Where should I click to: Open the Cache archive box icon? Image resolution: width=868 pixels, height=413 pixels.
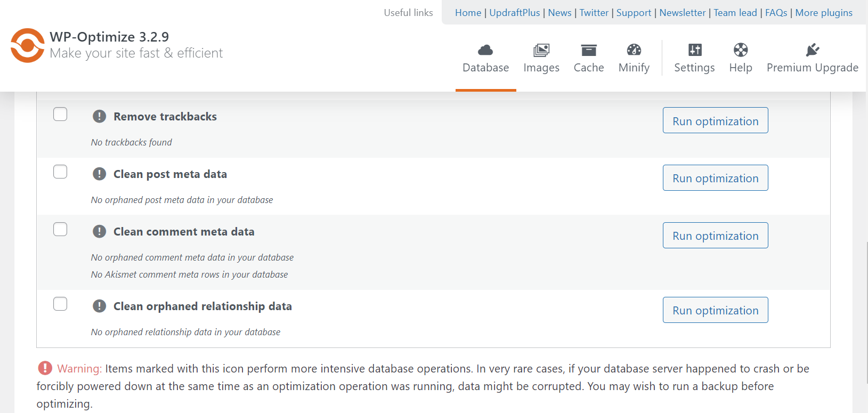coord(588,50)
